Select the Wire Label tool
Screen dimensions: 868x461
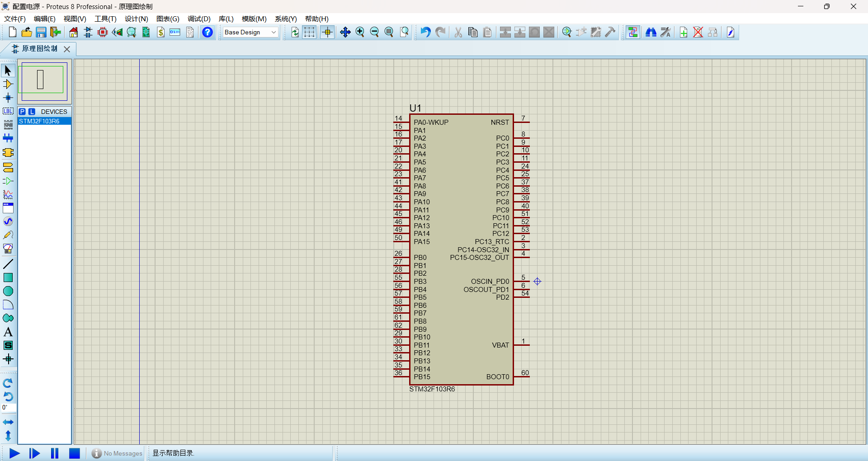click(8, 111)
